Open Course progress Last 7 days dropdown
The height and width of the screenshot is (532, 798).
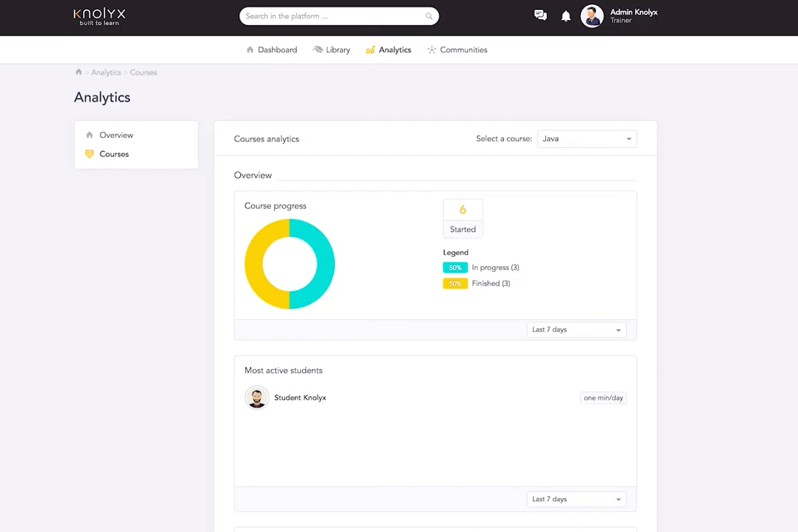pos(577,330)
